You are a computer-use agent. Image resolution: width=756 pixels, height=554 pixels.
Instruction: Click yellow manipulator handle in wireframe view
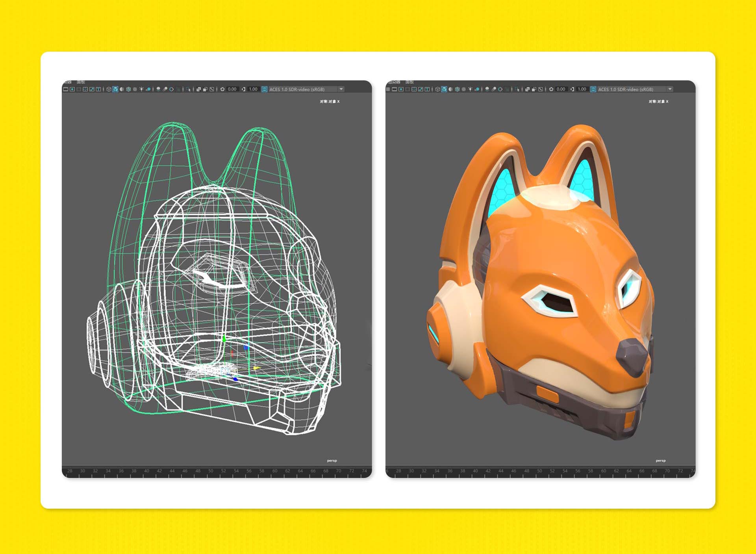[257, 368]
